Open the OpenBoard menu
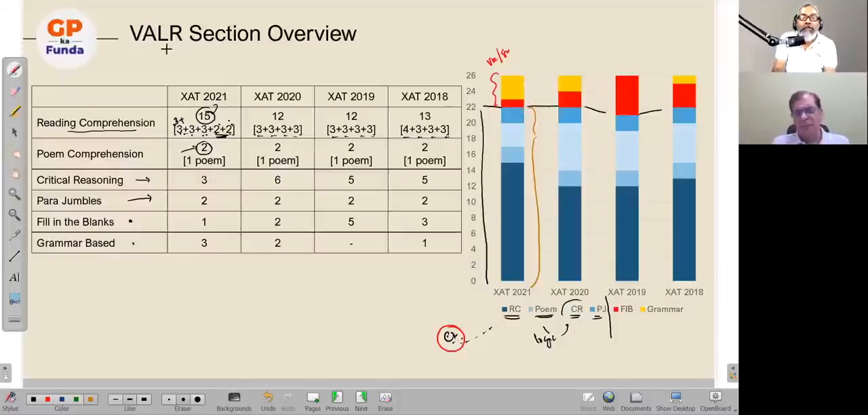This screenshot has width=868, height=415. (715, 400)
